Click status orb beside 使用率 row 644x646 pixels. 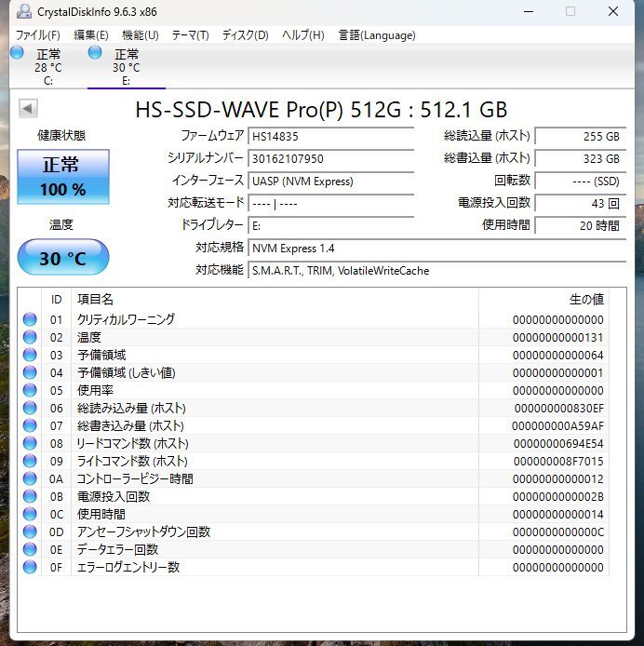[x=30, y=390]
